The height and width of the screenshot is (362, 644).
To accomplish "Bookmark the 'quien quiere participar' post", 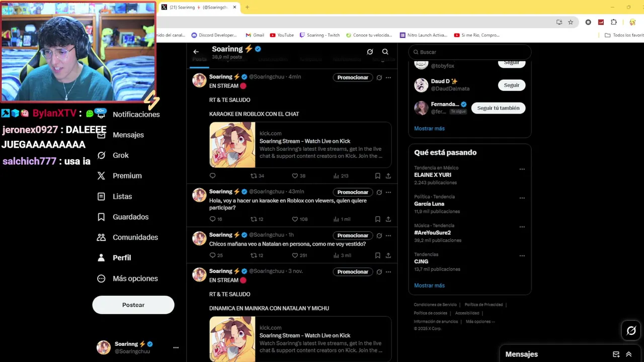I will point(377,219).
